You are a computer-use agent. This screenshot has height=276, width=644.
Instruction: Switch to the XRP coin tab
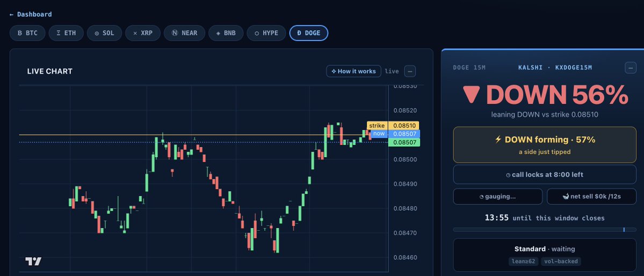click(x=142, y=33)
